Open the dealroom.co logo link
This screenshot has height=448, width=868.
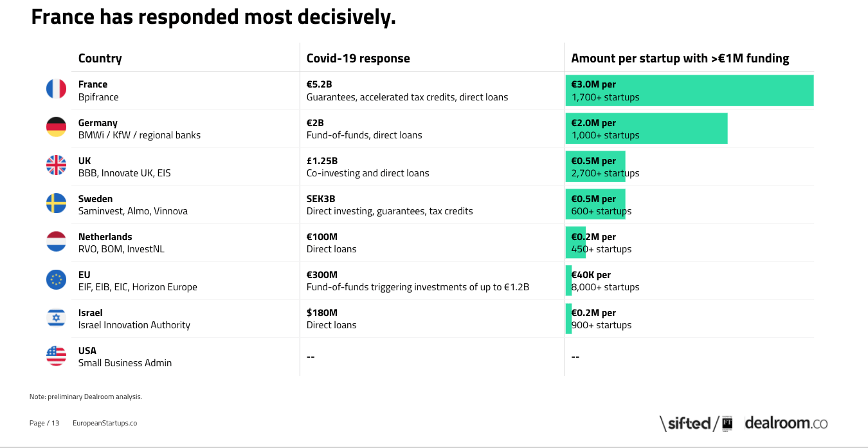[x=786, y=423]
